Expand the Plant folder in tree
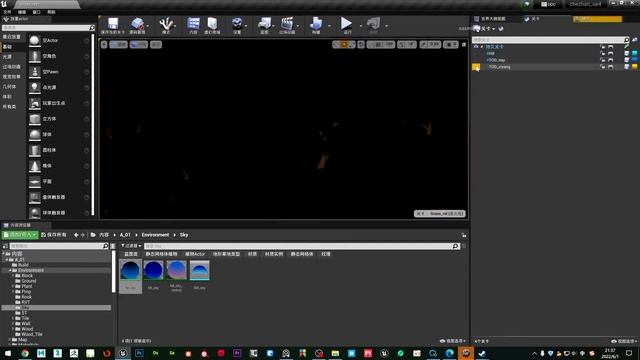 [x=13, y=287]
